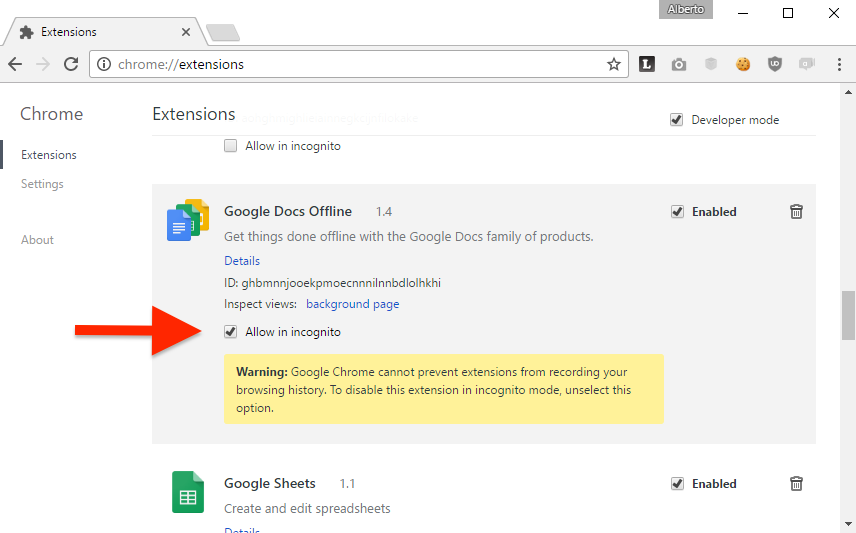Click the bookmark star in address bar

tap(614, 64)
